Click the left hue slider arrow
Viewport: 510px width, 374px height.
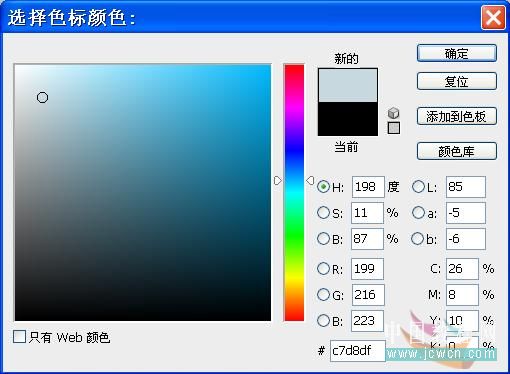[278, 181]
